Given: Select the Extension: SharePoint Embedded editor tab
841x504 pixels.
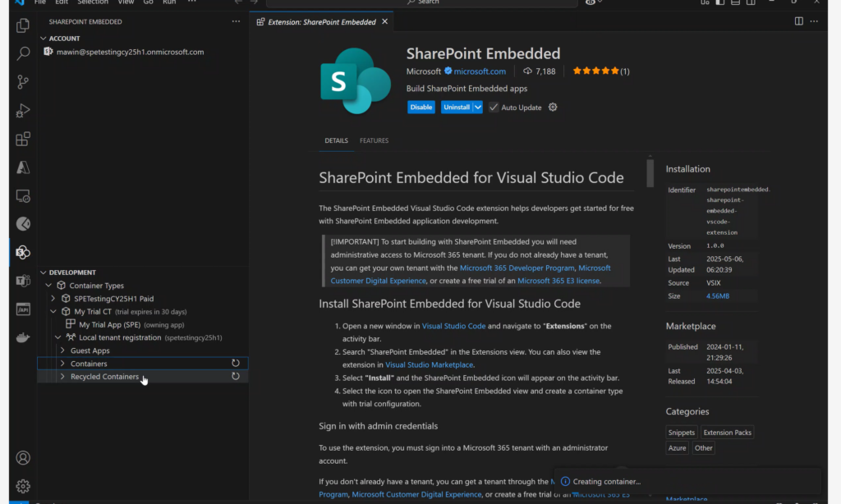Looking at the screenshot, I should pos(322,21).
